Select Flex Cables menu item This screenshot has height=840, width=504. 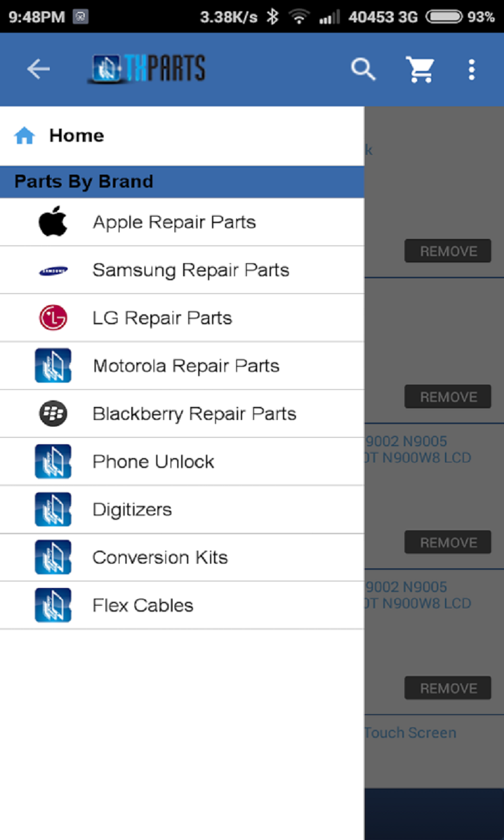click(143, 606)
